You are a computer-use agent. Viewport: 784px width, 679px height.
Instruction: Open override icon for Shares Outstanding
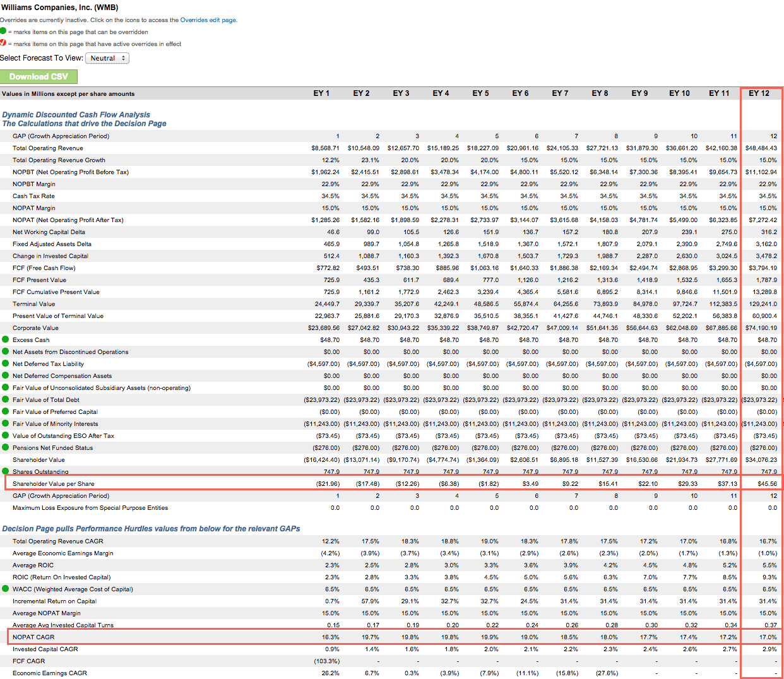pyautogui.click(x=5, y=471)
